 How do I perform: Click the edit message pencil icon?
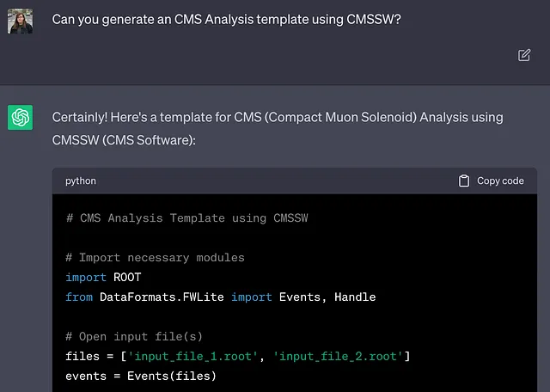[524, 55]
